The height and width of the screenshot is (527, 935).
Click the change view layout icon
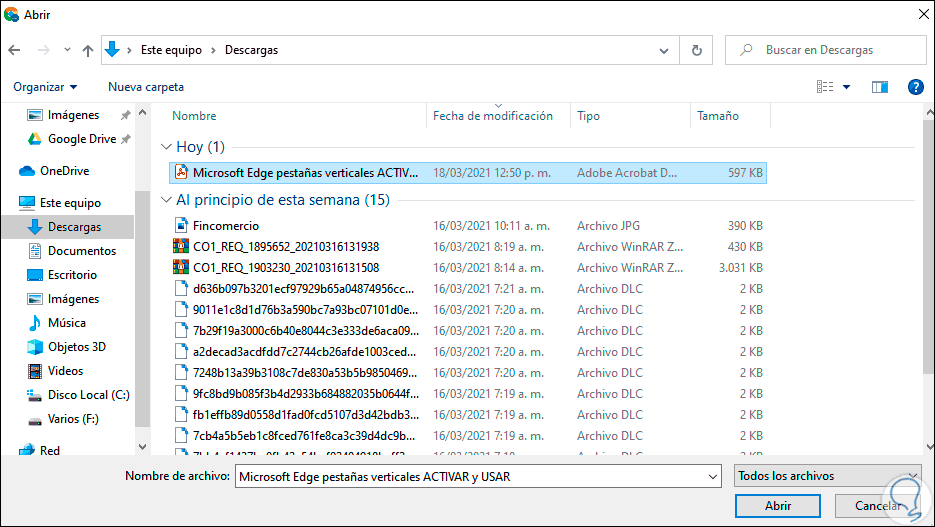coord(825,87)
